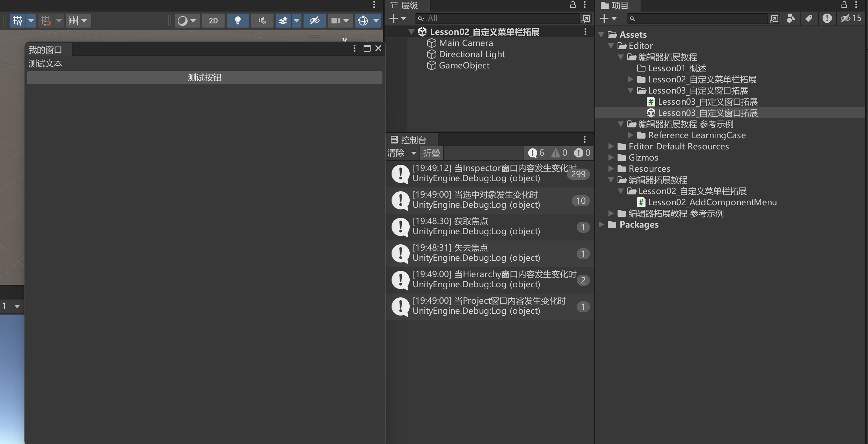The image size is (868, 444).
Task: Toggle info message filter showing 6
Action: pyautogui.click(x=536, y=153)
